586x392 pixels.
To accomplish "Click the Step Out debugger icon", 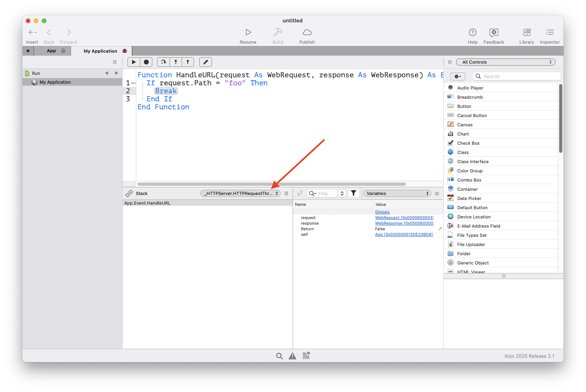I will point(188,62).
